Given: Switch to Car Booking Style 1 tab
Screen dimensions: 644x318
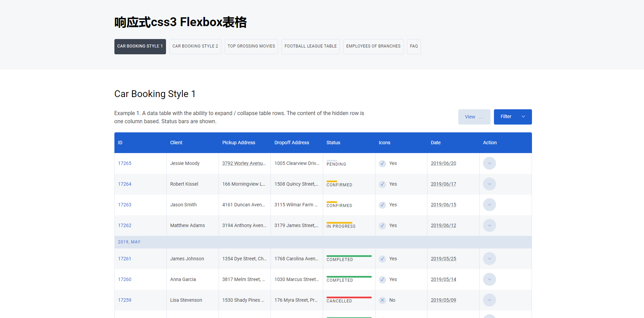Looking at the screenshot, I should pyautogui.click(x=140, y=46).
